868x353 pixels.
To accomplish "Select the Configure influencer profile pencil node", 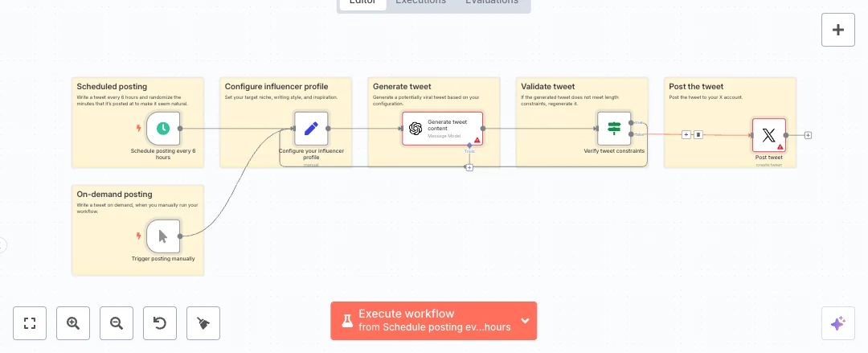I will coord(311,128).
